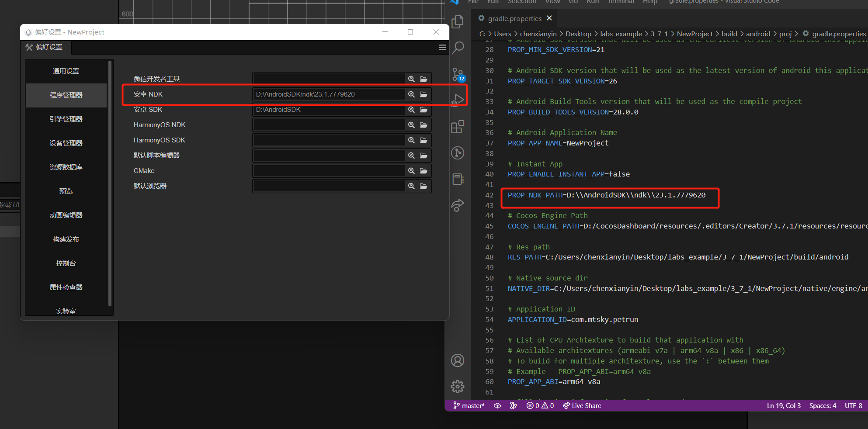
Task: Open errors and warnings count in status bar
Action: [x=540, y=406]
